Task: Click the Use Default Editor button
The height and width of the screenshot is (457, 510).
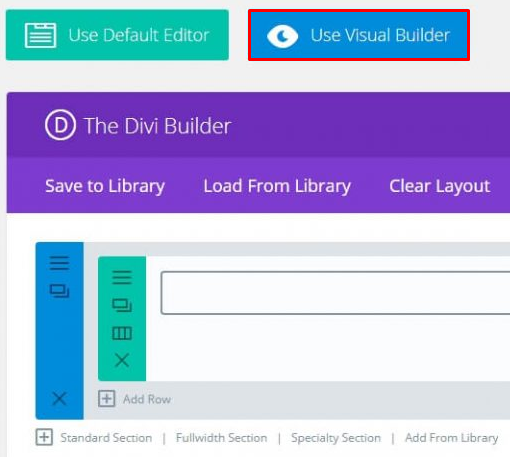Action: tap(117, 35)
